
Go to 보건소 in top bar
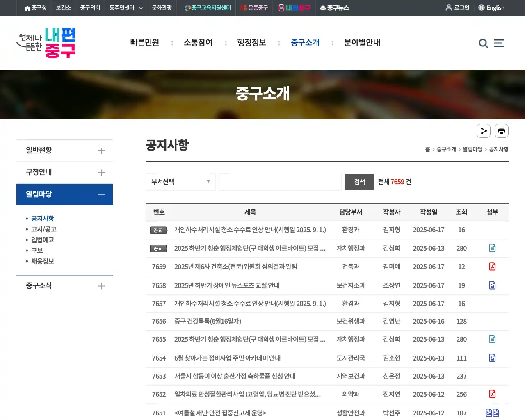(63, 8)
